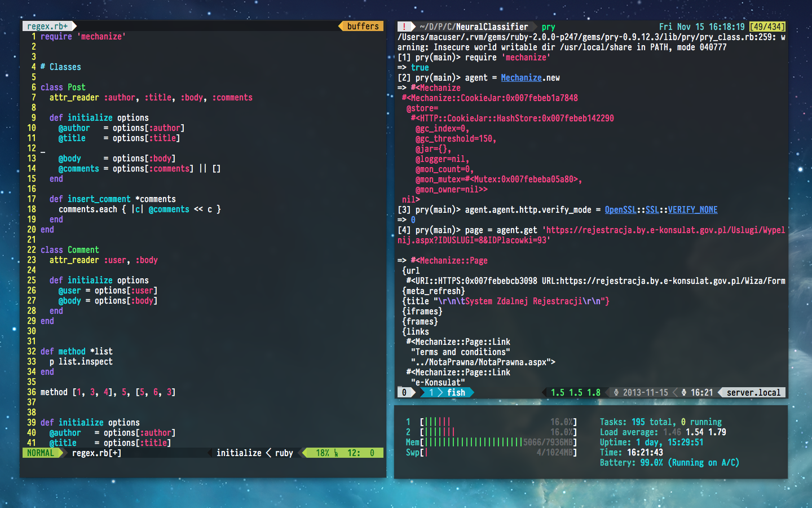Click '{meta_refresh}' in pry output

(x=434, y=291)
